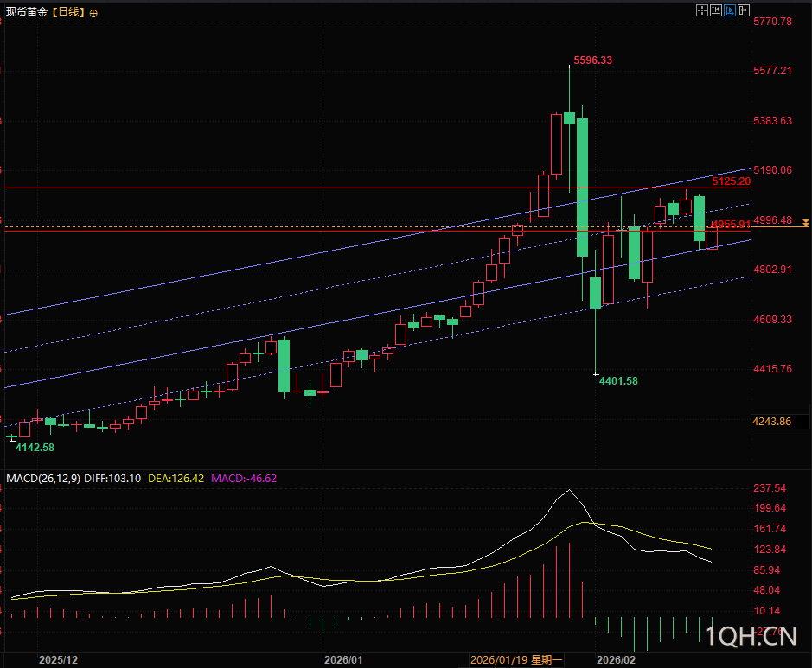Screen dimensions: 812x668
Task: Click the red 4955.91 horizontal line label
Action: point(732,224)
